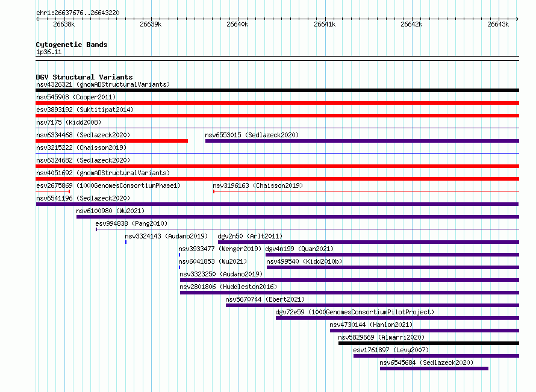Click the chr1:26637676..26643220 coordinates text
536x392 pixels.
tap(78, 13)
